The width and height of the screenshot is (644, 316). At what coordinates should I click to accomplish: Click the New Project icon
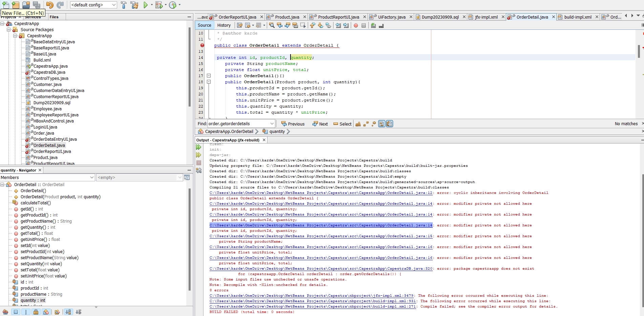[x=16, y=5]
